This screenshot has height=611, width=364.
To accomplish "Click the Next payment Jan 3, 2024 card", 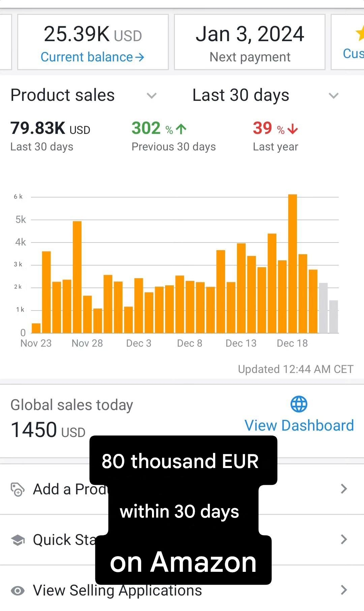I will pyautogui.click(x=249, y=42).
